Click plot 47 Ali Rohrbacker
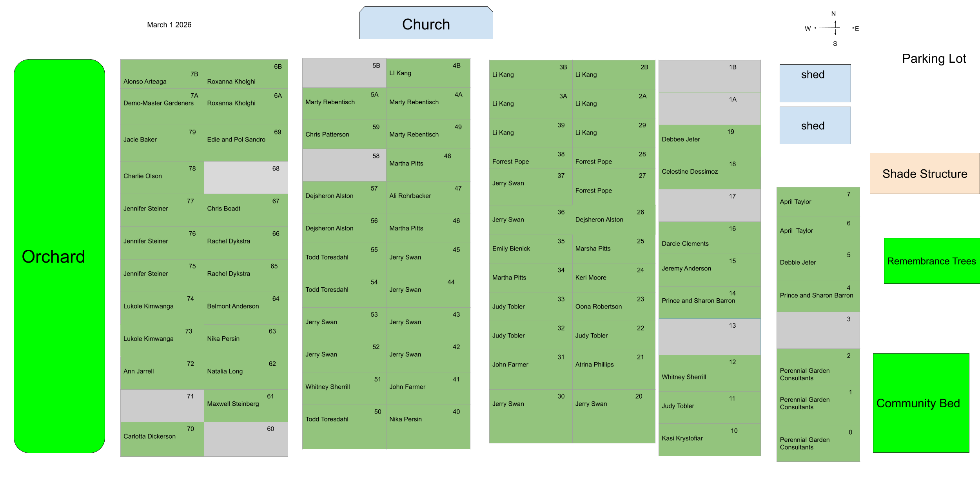 (428, 197)
